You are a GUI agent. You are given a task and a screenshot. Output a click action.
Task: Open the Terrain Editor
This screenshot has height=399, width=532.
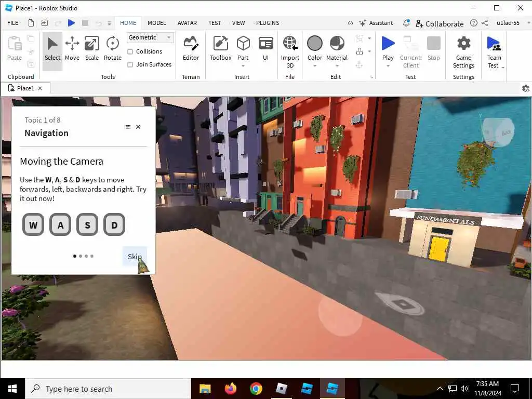coord(191,49)
